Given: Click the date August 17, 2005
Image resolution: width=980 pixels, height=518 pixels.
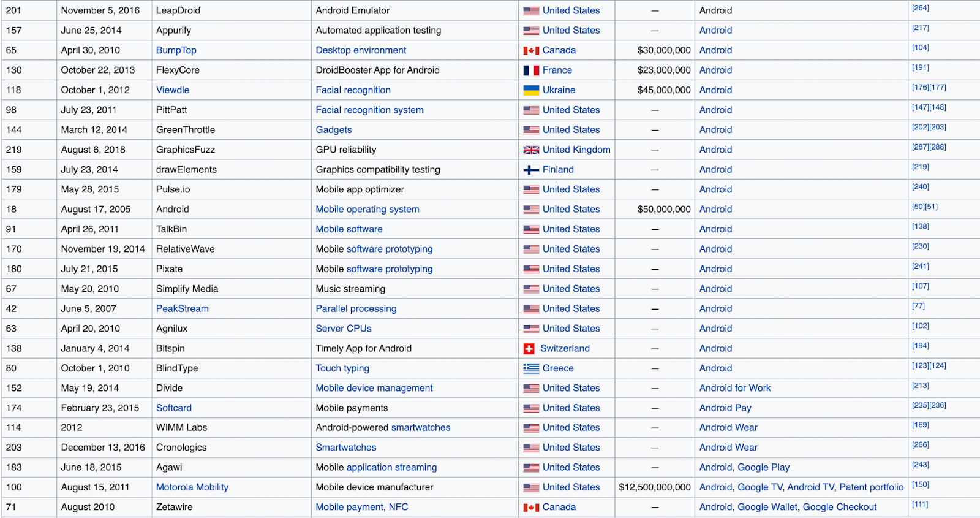Looking at the screenshot, I should [96, 209].
